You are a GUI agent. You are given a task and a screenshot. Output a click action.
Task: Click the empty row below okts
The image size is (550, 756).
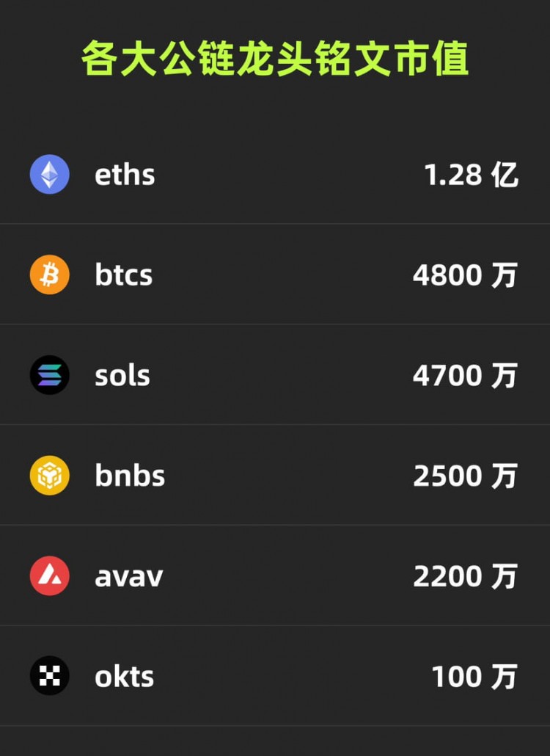click(x=275, y=741)
